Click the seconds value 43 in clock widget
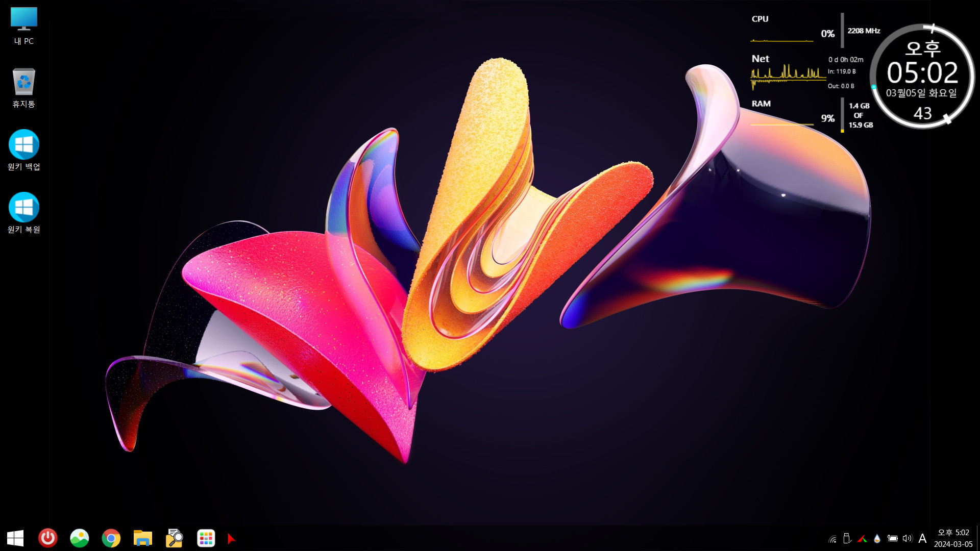 [x=922, y=113]
